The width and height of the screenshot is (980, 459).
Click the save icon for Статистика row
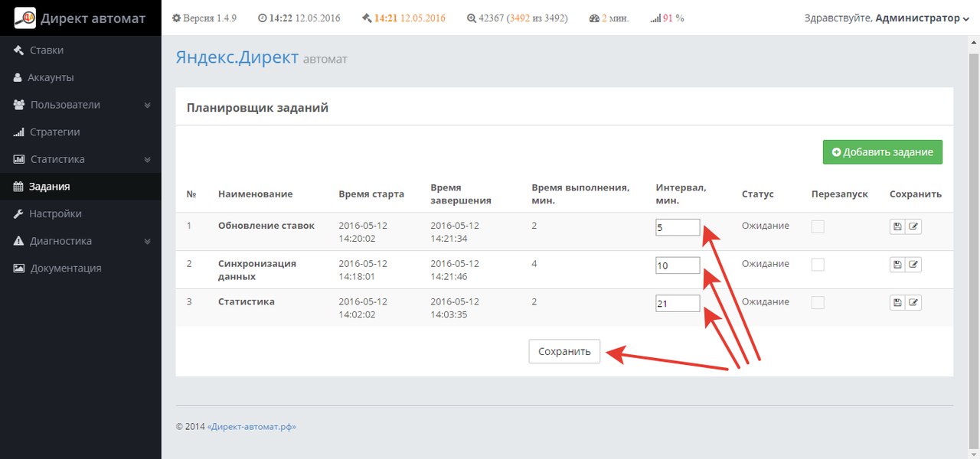(x=897, y=303)
